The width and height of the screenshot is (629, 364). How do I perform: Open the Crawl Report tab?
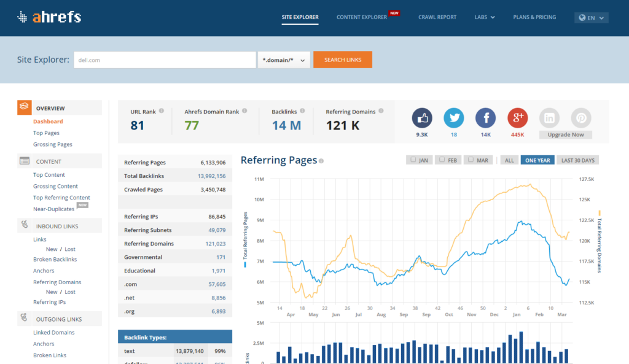(x=437, y=17)
